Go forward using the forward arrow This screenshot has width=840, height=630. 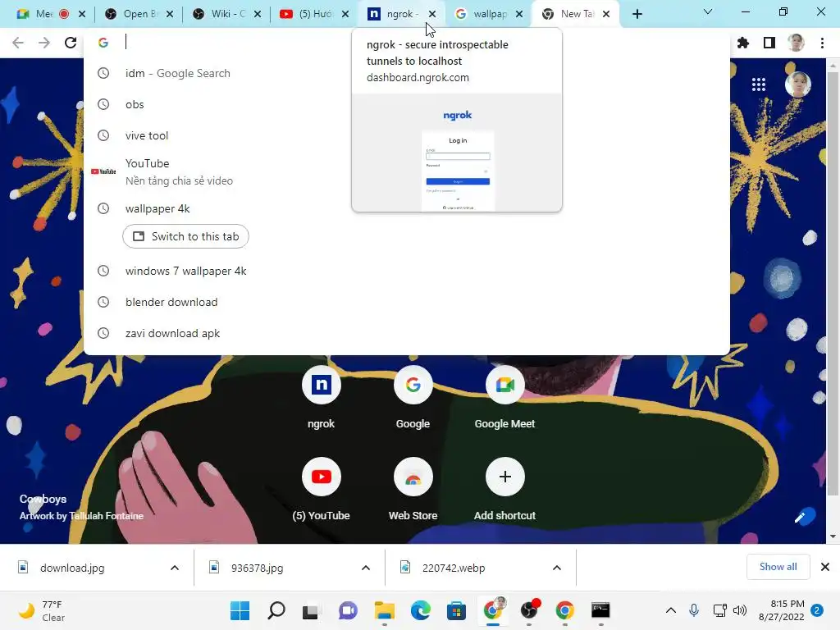(x=44, y=43)
